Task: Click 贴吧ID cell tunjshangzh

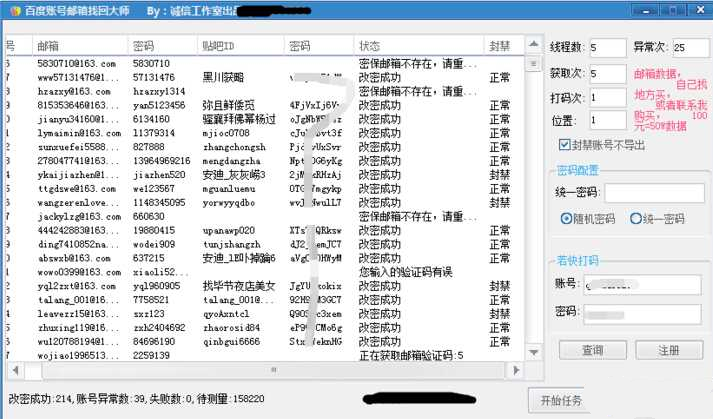Action: point(231,244)
